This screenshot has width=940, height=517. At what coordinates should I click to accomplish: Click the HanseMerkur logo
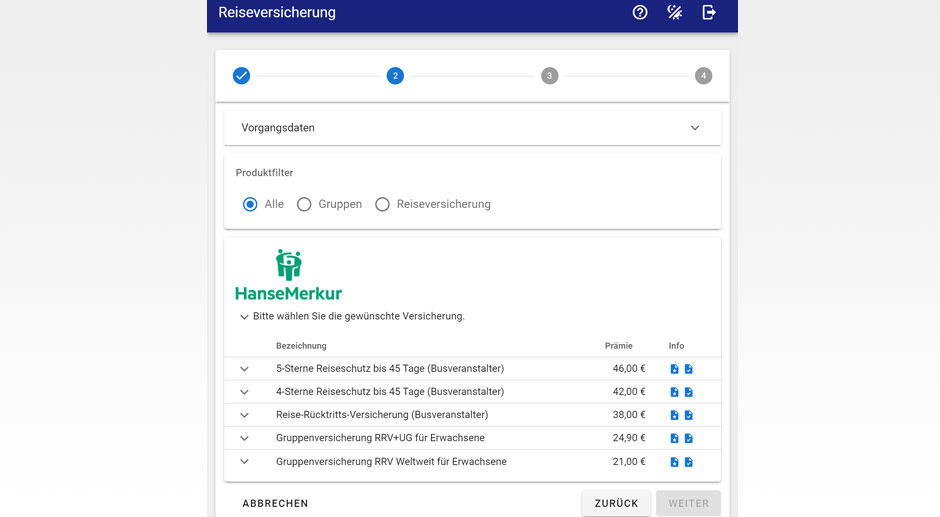pos(288,275)
